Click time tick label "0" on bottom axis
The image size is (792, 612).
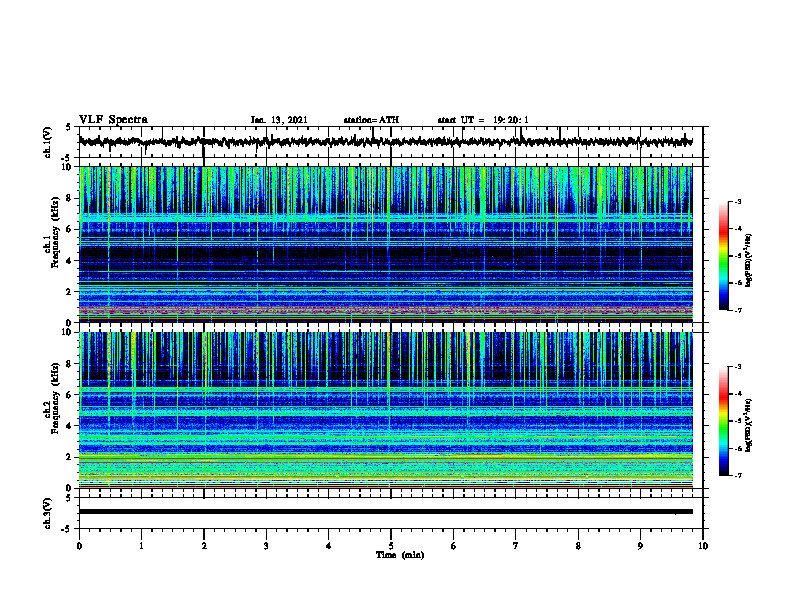pyautogui.click(x=79, y=546)
